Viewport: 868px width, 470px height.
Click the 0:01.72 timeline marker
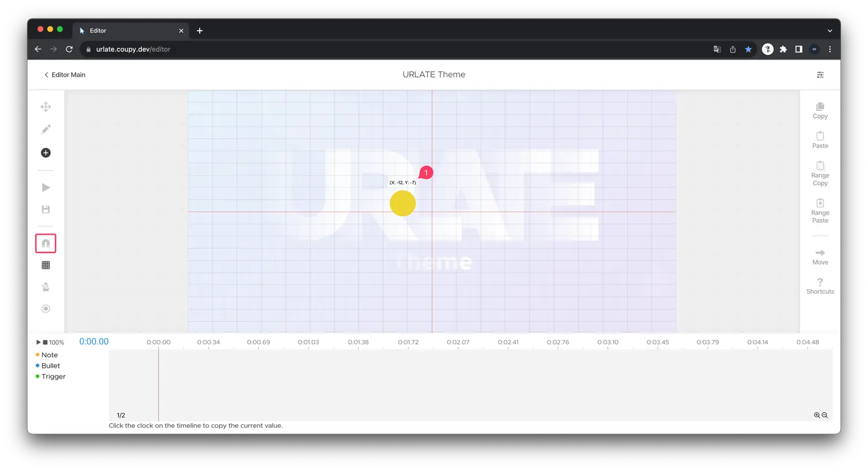[408, 342]
